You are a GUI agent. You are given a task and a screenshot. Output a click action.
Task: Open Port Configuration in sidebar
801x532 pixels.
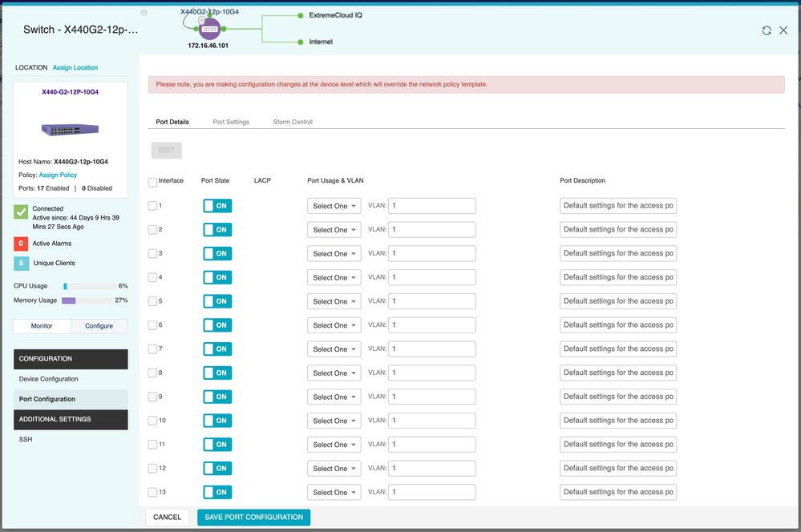click(71, 399)
